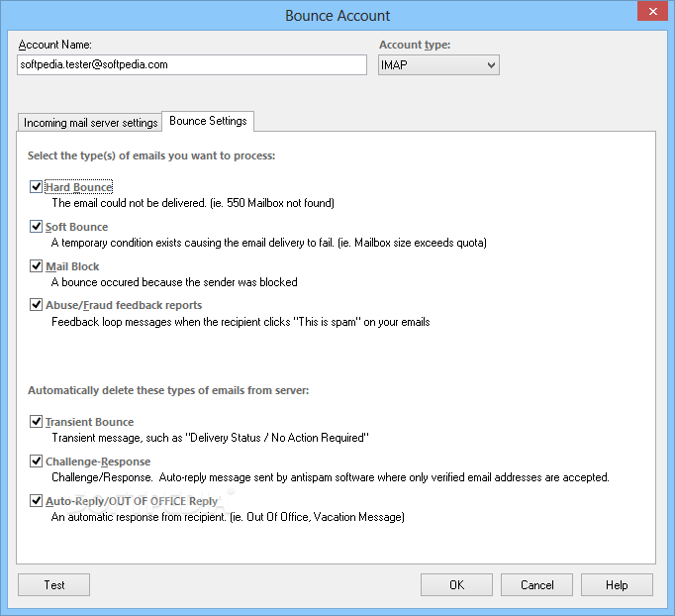Image resolution: width=675 pixels, height=616 pixels.
Task: Click the Bounce Account title bar text
Action: pos(337,16)
